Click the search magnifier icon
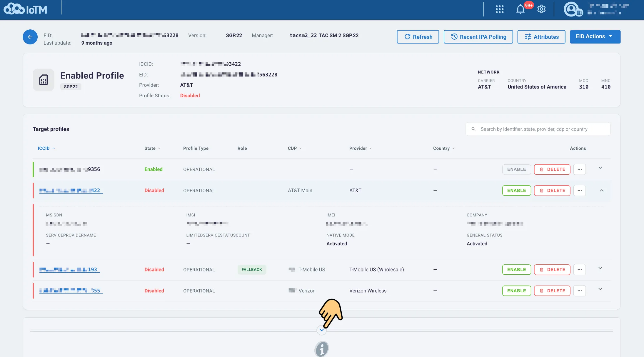This screenshot has height=357, width=644. point(473,129)
